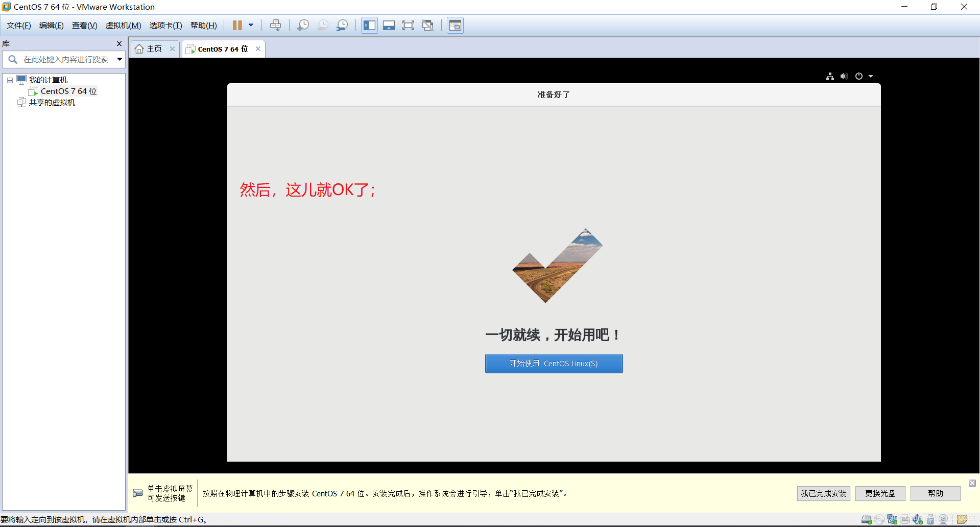This screenshot has height=527, width=980.
Task: Focus the library search input field
Action: pyautogui.click(x=65, y=60)
